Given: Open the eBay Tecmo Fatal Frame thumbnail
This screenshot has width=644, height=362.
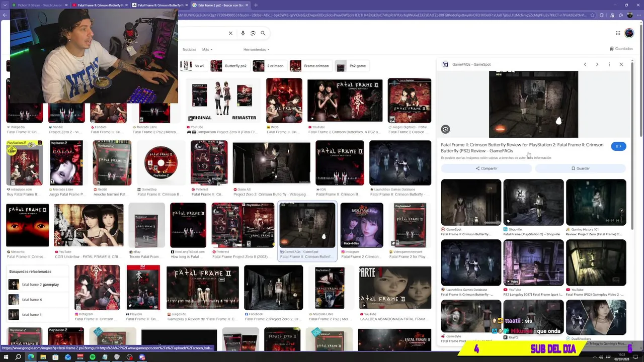Looking at the screenshot, I should (146, 225).
